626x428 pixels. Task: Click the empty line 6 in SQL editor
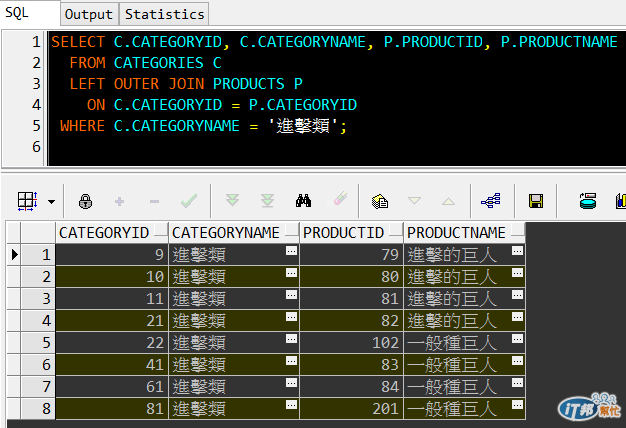click(335, 147)
